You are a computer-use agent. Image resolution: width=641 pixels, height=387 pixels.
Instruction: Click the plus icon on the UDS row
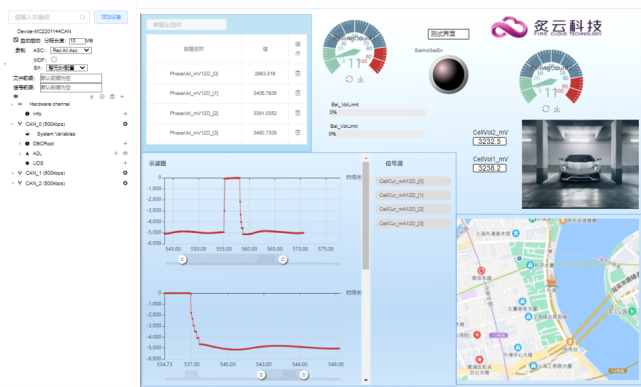125,163
